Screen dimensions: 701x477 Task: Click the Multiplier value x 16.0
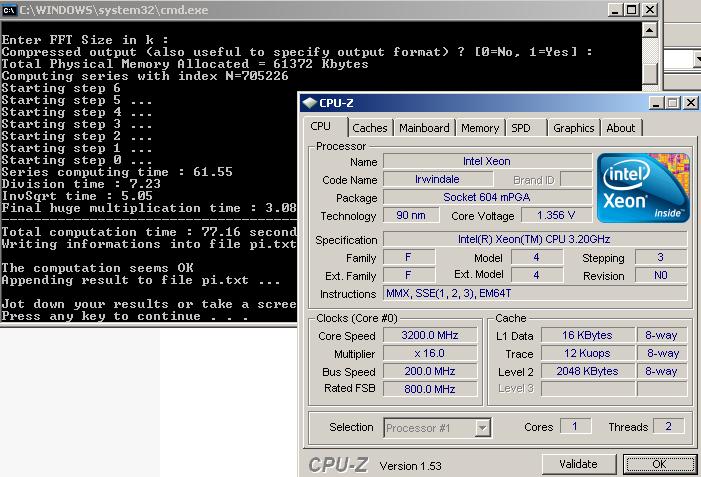point(430,353)
